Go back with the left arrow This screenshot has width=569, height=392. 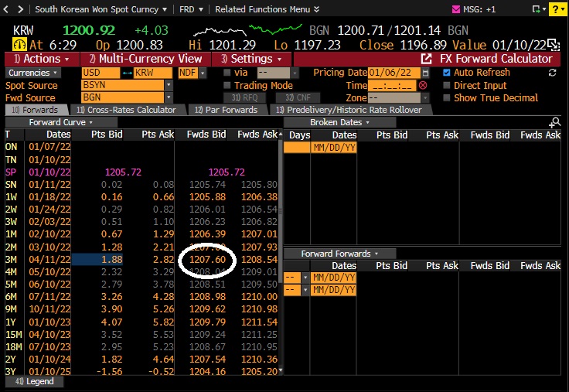(x=6, y=9)
